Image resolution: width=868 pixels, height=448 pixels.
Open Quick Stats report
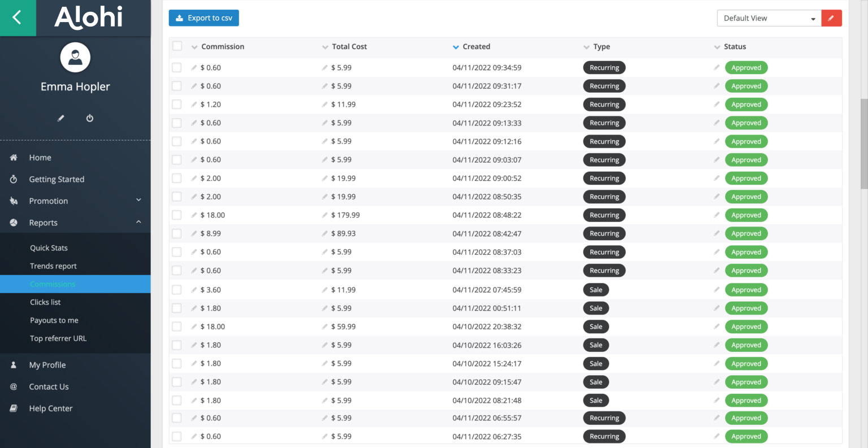49,248
